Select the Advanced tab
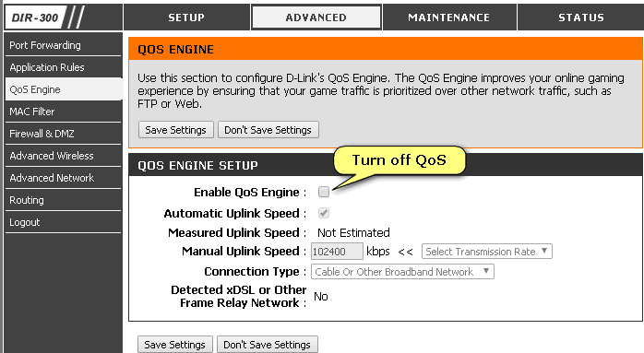The width and height of the screenshot is (644, 353). click(316, 18)
